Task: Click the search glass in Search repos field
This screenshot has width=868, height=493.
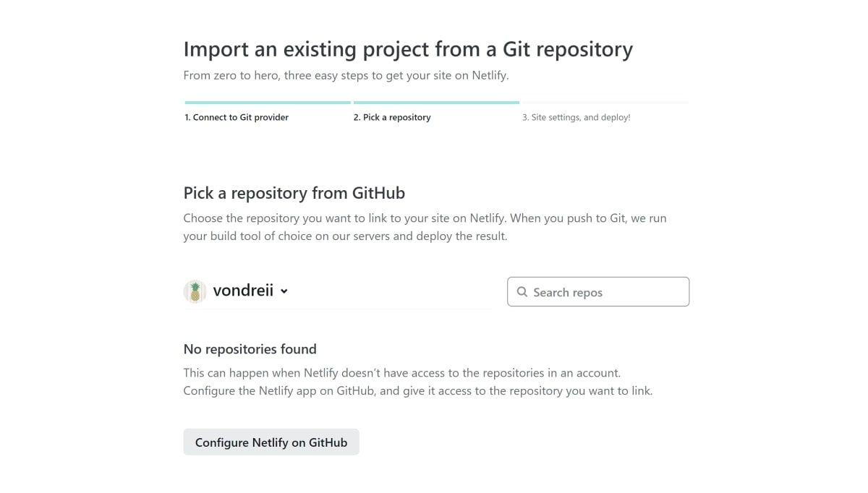Action: click(x=522, y=291)
